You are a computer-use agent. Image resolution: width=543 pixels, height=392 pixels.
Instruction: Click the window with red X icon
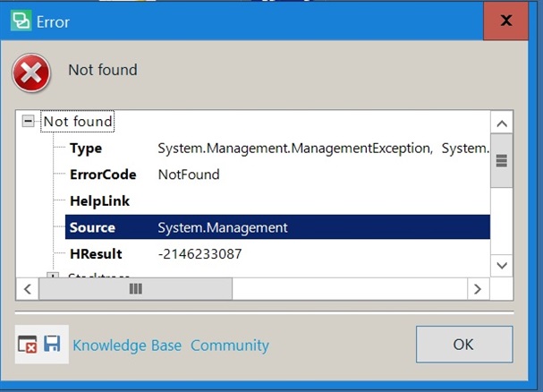[28, 345]
